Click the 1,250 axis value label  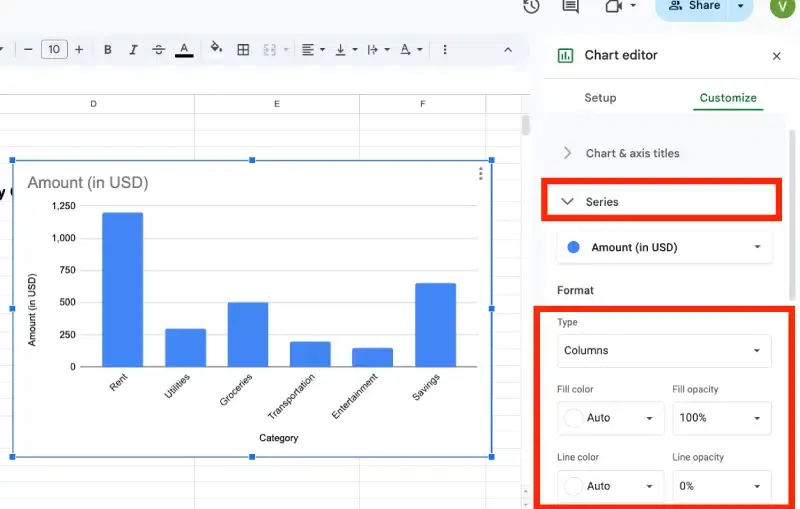pos(64,206)
